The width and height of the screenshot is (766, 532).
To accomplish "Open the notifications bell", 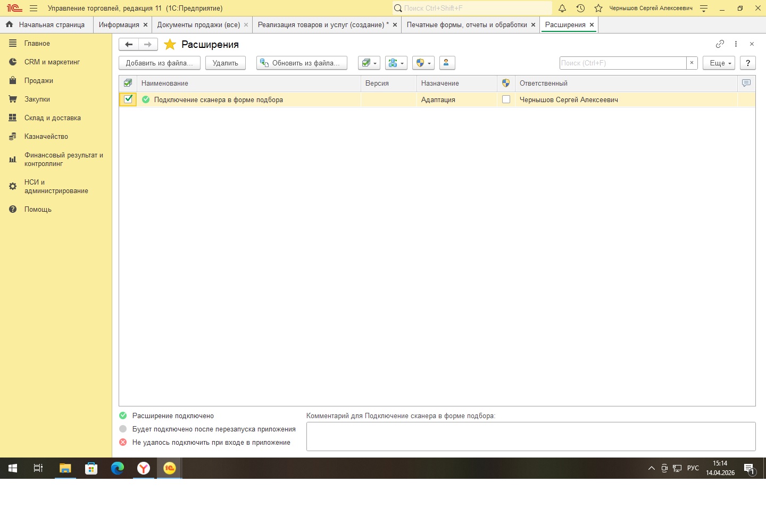I will click(562, 9).
